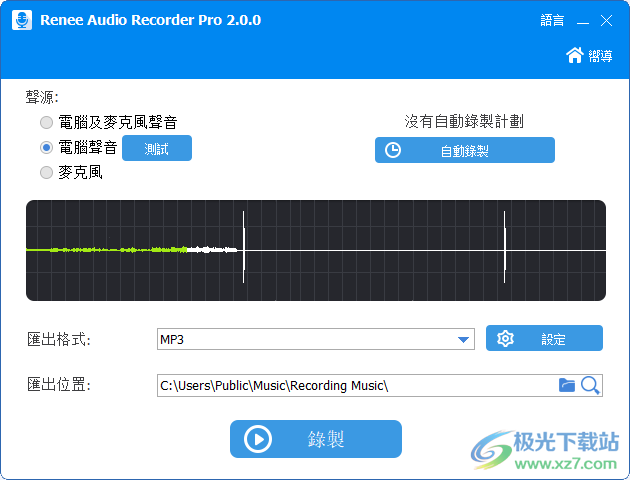Click the waveform display area
Viewport: 630px width, 480px height.
point(316,250)
